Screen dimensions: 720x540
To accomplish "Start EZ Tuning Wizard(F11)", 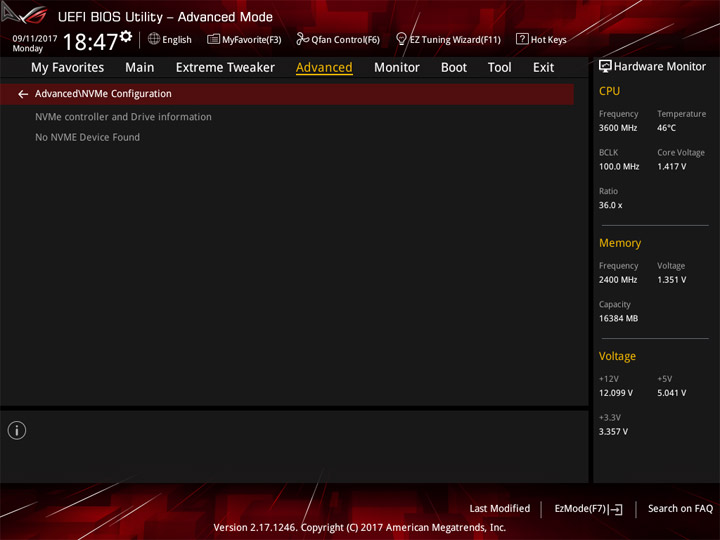I will click(455, 40).
